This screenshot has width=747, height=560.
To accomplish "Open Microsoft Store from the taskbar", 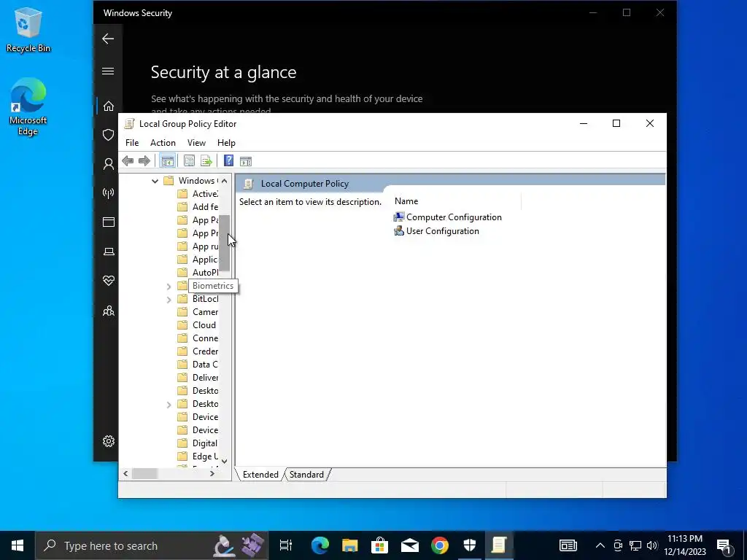I will click(379, 545).
